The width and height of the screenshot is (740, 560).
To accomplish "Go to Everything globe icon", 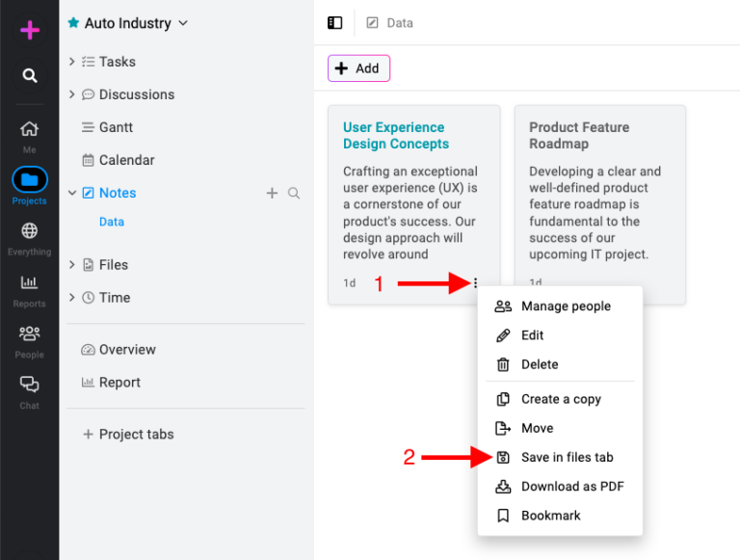I will pos(30,231).
